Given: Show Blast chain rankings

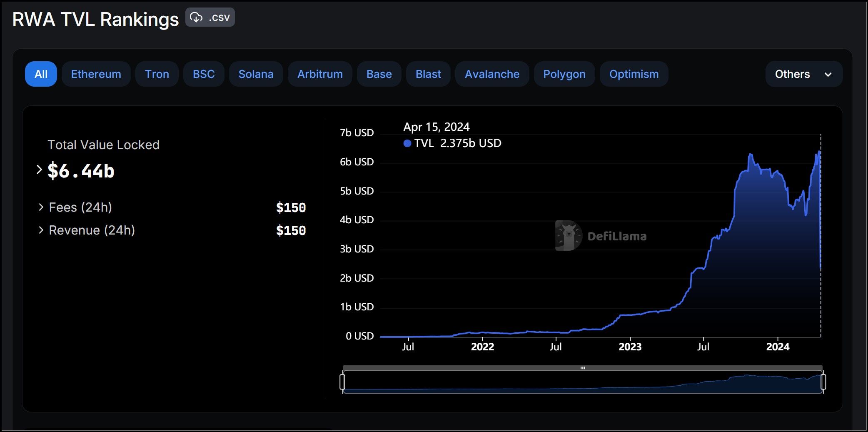Looking at the screenshot, I should point(428,74).
